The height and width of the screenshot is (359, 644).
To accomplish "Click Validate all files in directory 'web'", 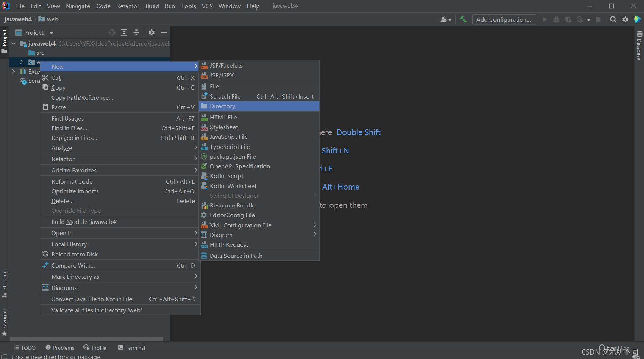I will coord(120,310).
